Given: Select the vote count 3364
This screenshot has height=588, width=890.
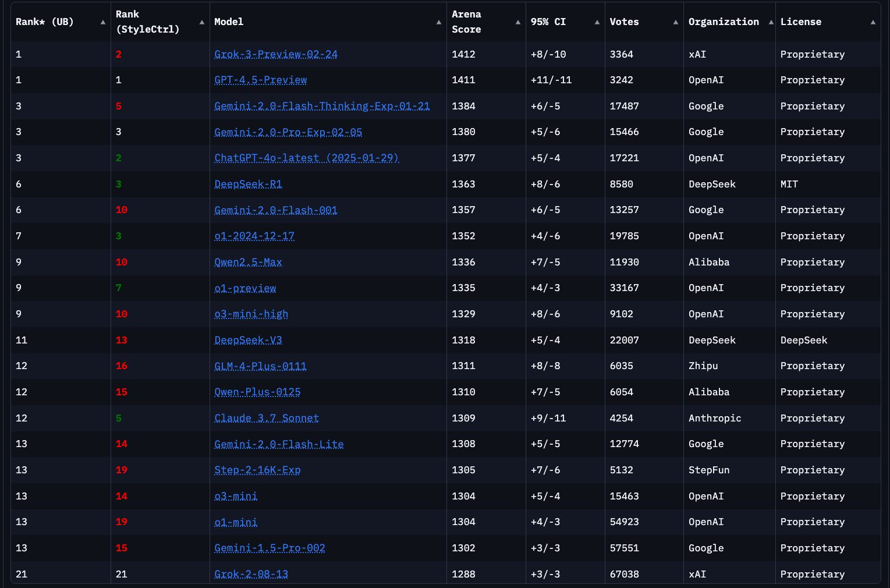Looking at the screenshot, I should [x=622, y=54].
